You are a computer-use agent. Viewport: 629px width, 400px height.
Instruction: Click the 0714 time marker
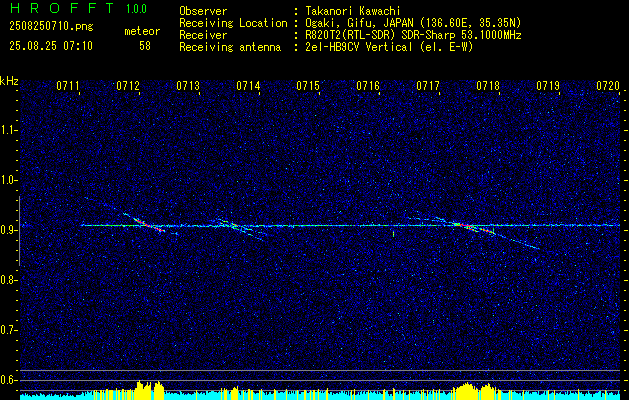coord(248,86)
